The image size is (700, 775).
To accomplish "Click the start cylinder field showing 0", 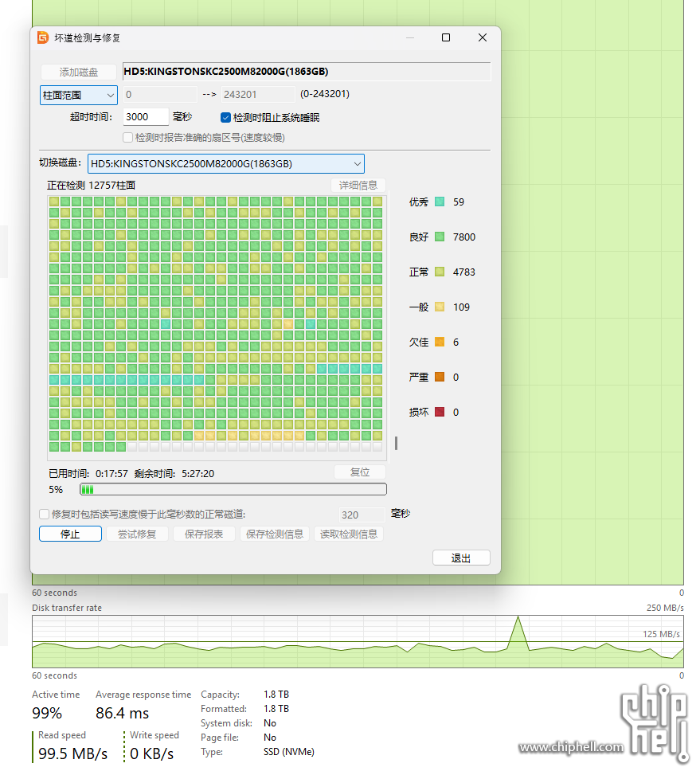I will point(159,95).
